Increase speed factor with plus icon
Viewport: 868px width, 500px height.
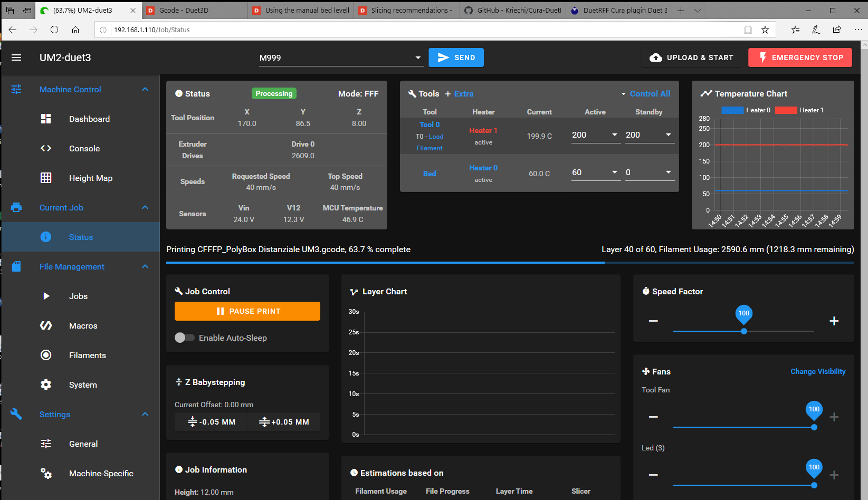click(834, 321)
